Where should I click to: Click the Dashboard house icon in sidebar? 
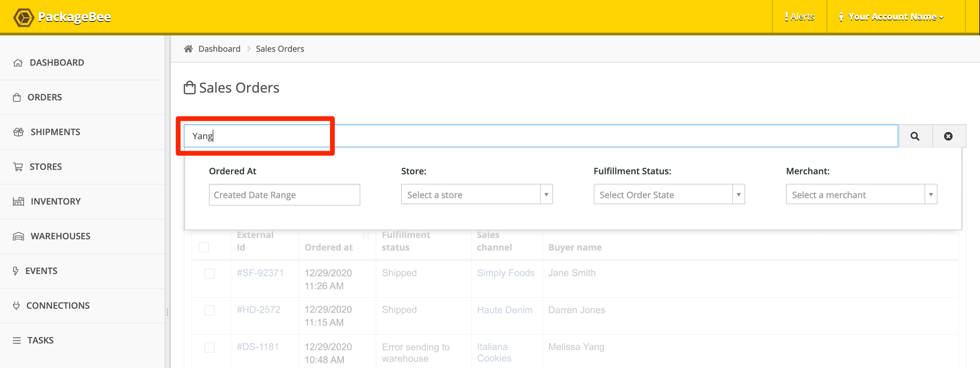(18, 63)
